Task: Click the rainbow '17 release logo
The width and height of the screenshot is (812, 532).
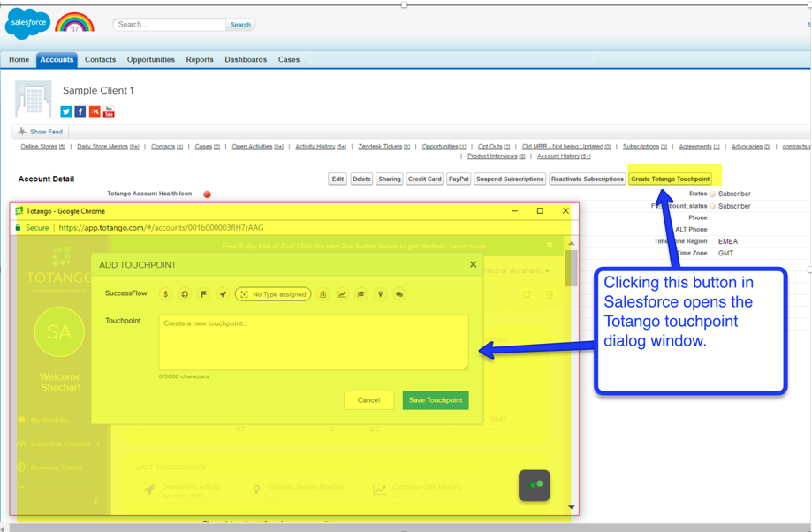Action: [x=74, y=22]
